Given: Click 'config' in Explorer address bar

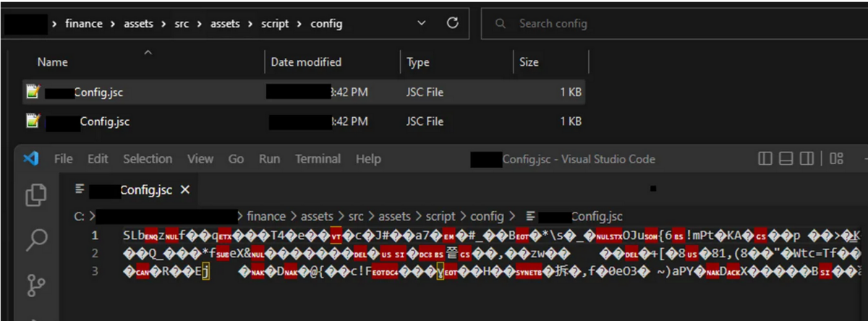Looking at the screenshot, I should click(x=326, y=24).
